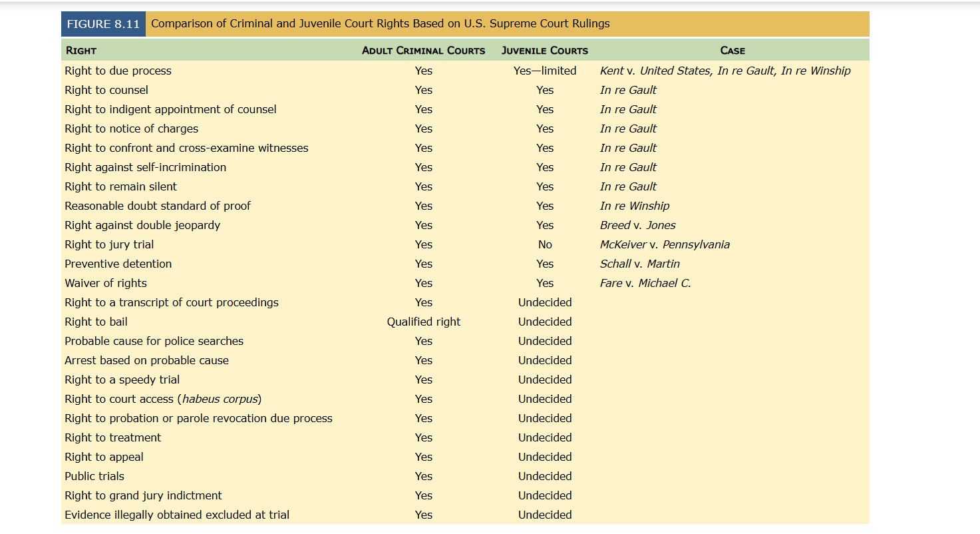The height and width of the screenshot is (534, 980).
Task: Click Evidence illegally obtained excluded row
Action: click(465, 515)
